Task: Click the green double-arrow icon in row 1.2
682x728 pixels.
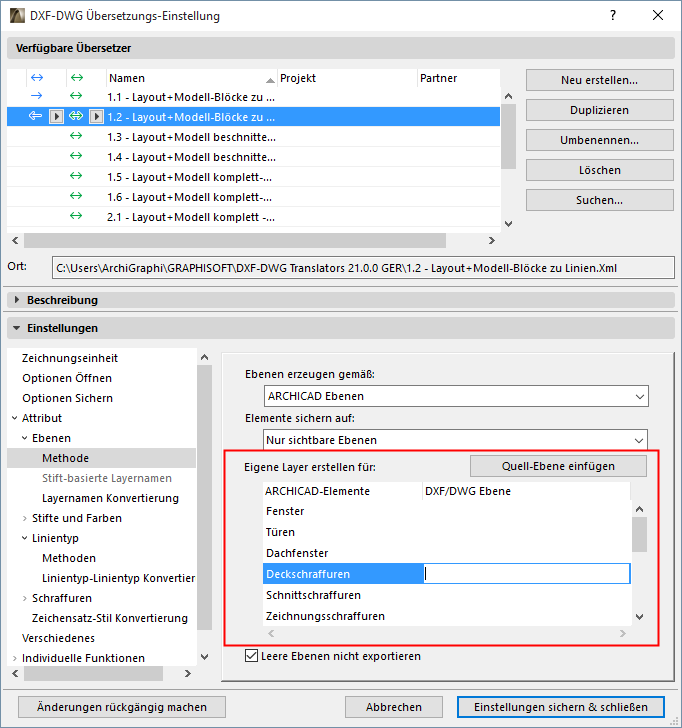Action: coord(76,116)
